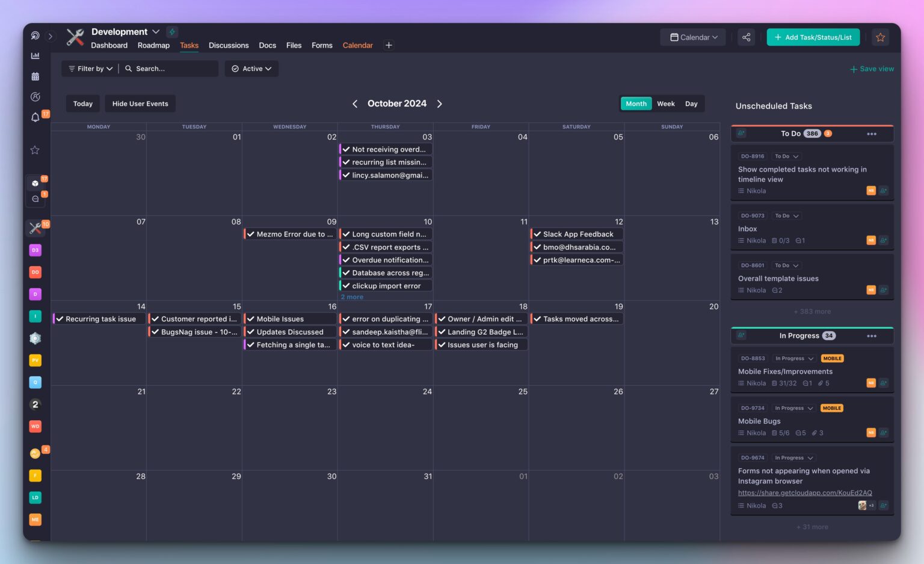Open the yellow PV workspace in sidebar

[x=35, y=361]
